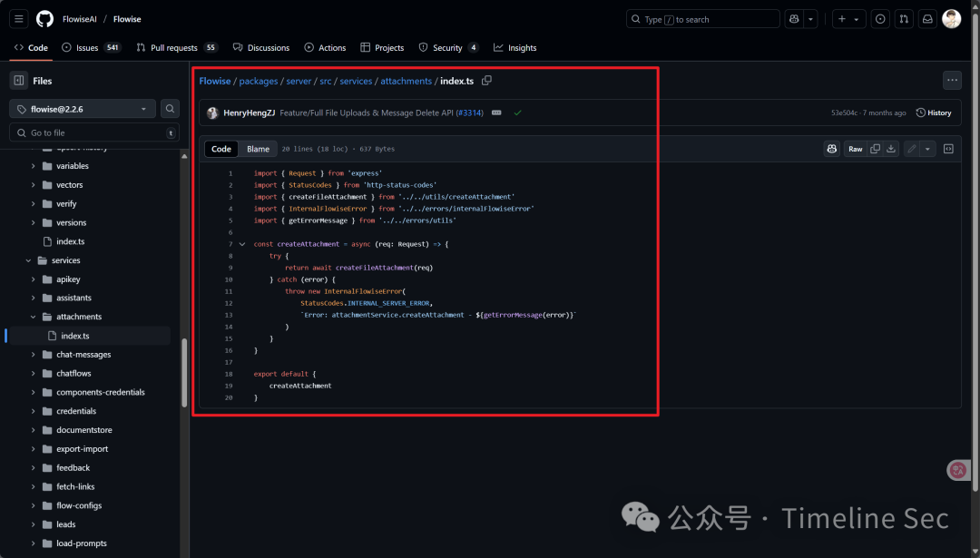Focus the top search box
980x558 pixels.
click(703, 19)
